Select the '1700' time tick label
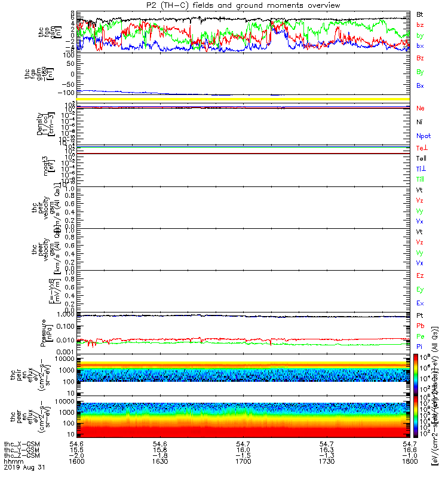Image resolution: width=448 pixels, height=478 pixels. tap(243, 461)
